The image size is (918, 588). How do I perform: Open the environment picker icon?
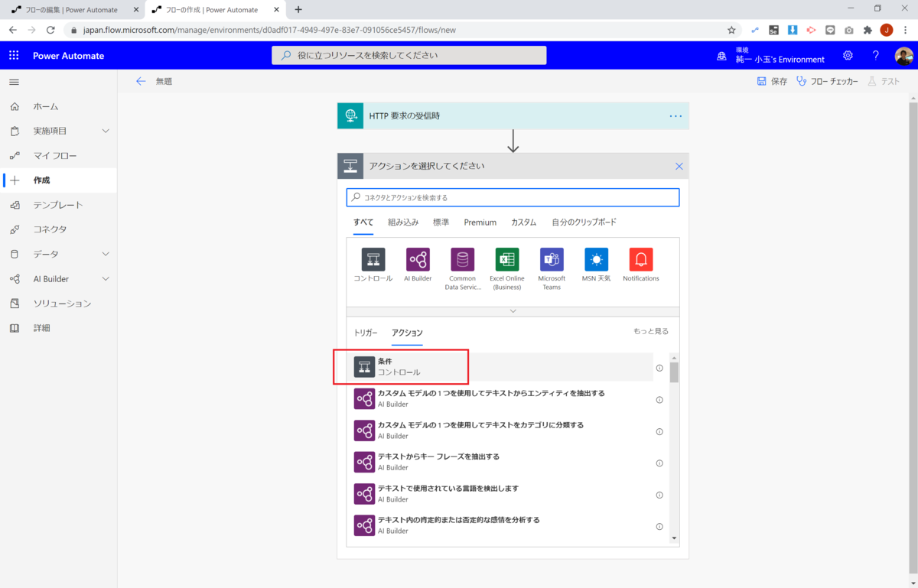(x=721, y=56)
